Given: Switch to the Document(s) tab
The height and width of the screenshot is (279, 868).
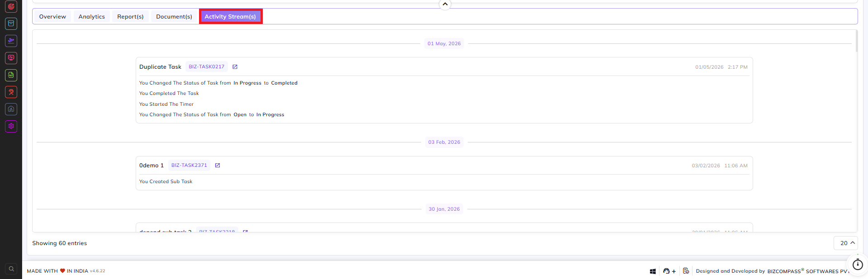Looking at the screenshot, I should point(174,17).
